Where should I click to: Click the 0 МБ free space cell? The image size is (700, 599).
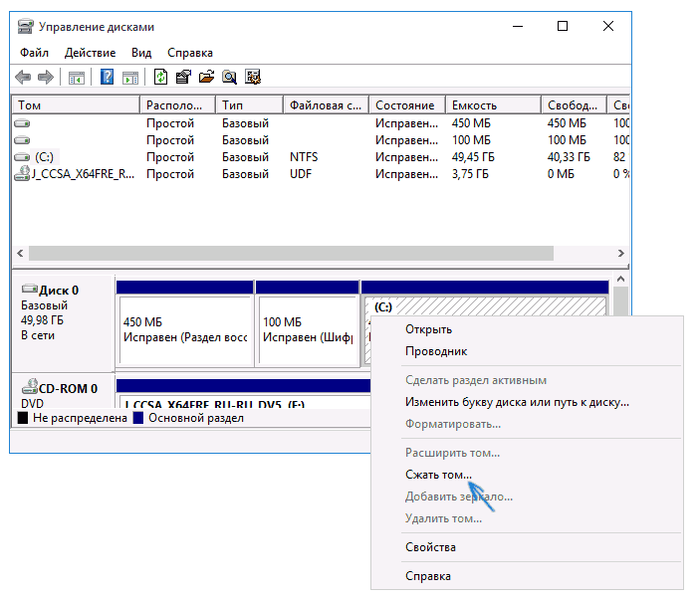click(561, 174)
